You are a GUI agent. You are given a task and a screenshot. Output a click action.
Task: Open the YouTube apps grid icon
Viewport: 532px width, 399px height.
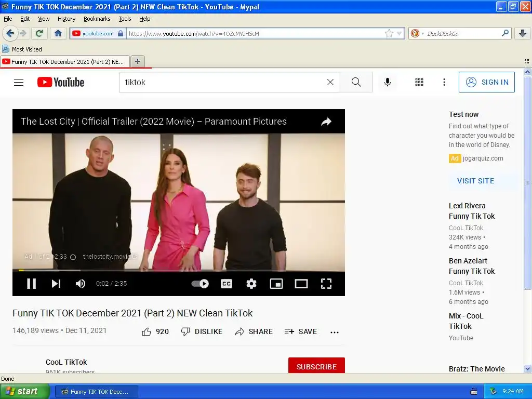coord(419,82)
